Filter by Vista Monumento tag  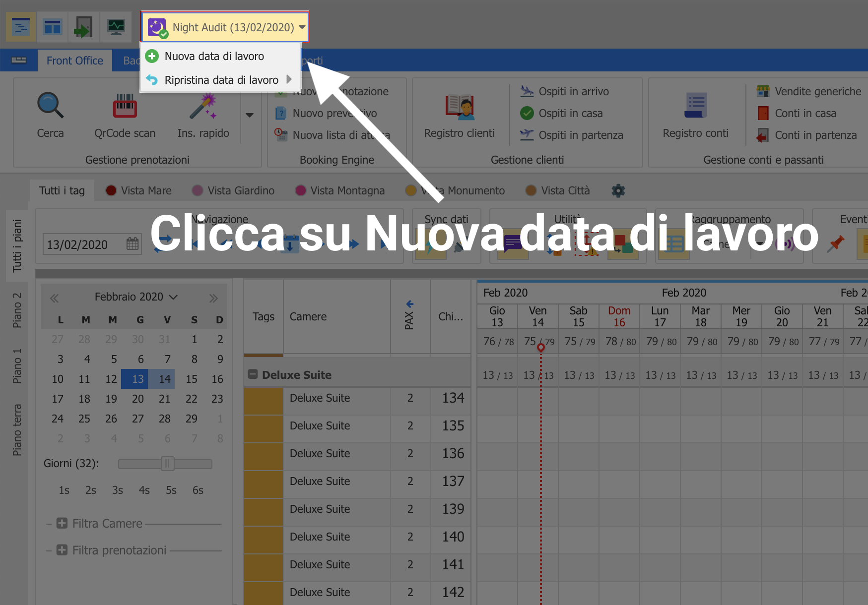tap(455, 190)
